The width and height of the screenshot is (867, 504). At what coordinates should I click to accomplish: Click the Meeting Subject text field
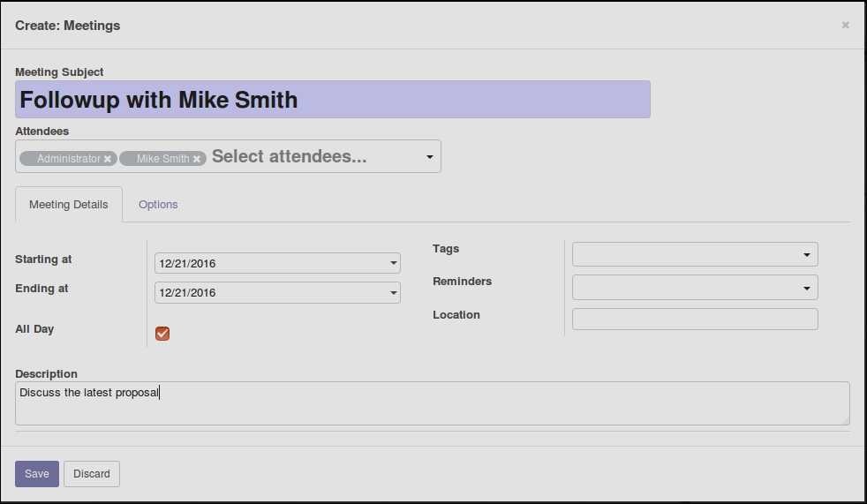tap(333, 100)
